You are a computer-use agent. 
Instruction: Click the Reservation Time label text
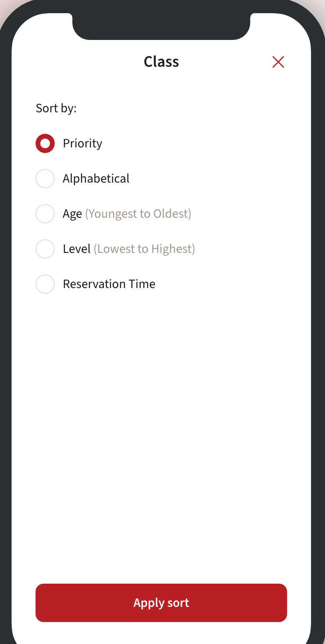pos(109,284)
